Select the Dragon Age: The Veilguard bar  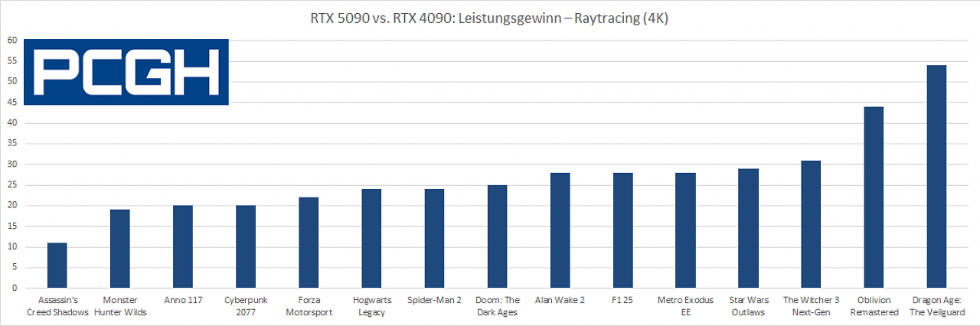pyautogui.click(x=936, y=177)
